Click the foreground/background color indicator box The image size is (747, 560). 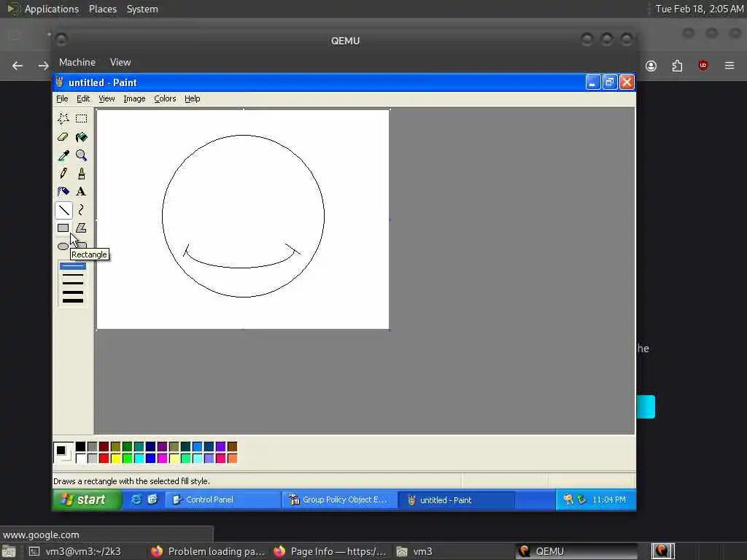click(x=63, y=452)
